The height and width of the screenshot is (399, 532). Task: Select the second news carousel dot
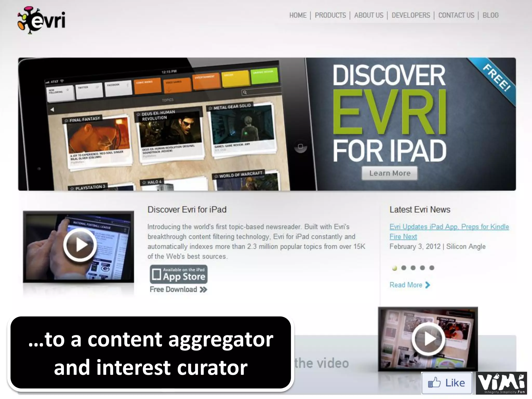click(404, 268)
